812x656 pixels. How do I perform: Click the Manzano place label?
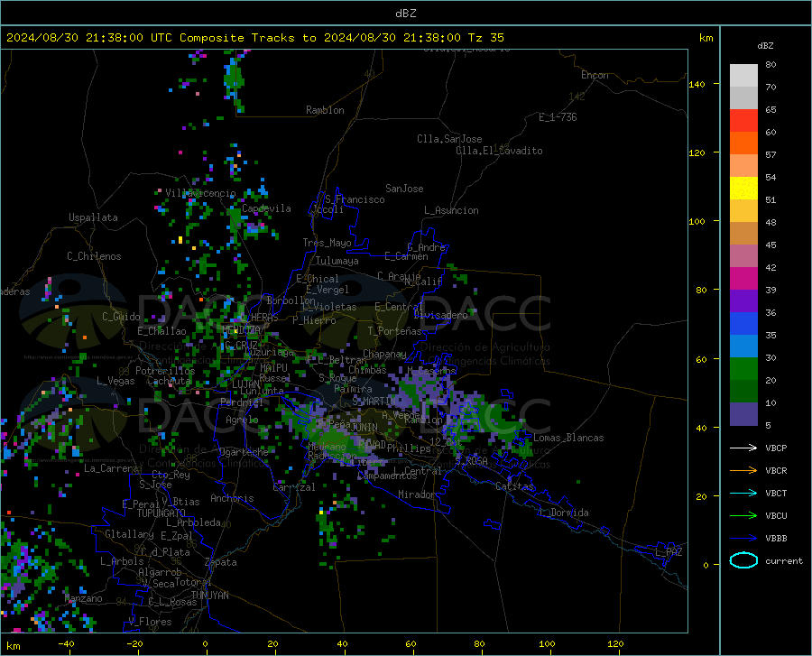tap(83, 598)
